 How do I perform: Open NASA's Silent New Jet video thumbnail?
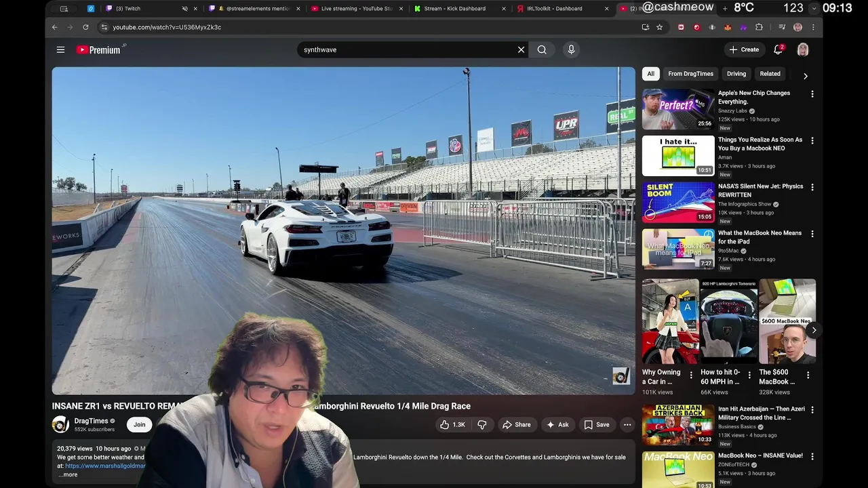click(678, 202)
